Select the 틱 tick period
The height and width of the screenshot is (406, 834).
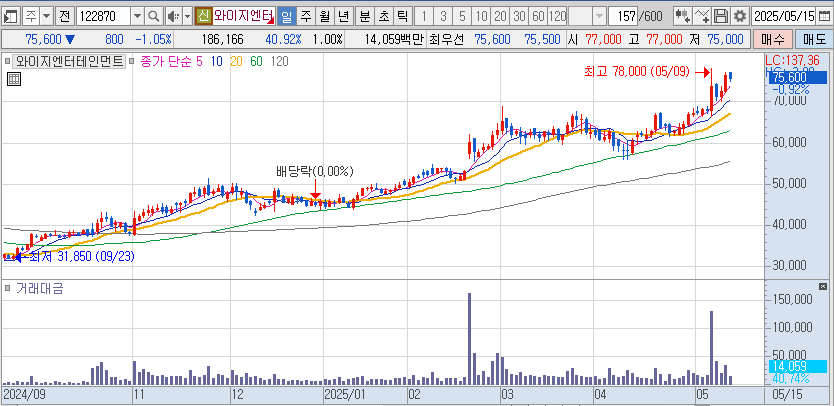402,17
